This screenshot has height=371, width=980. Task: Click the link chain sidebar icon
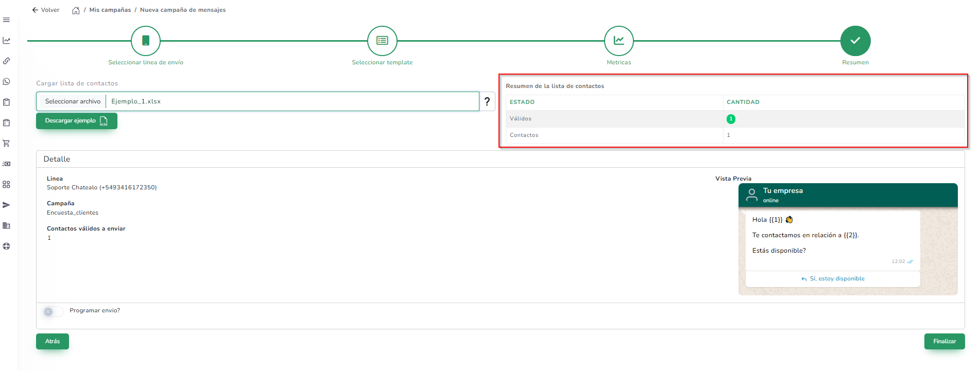(x=6, y=61)
